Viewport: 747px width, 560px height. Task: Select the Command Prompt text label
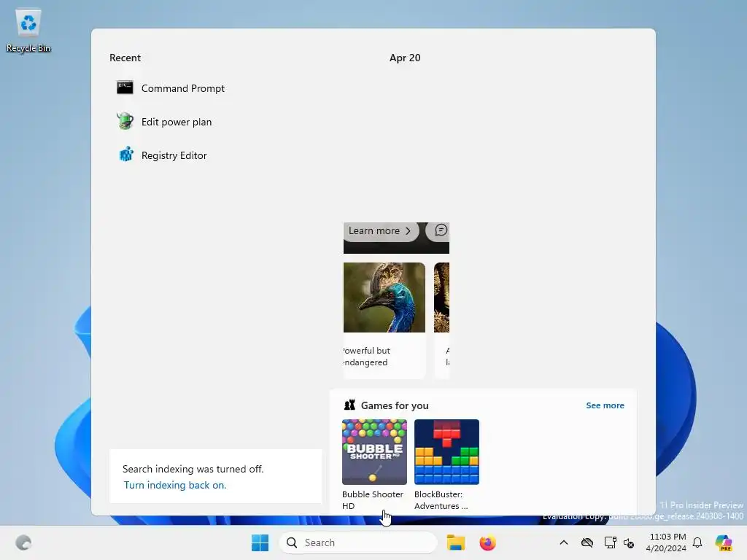[x=183, y=88]
